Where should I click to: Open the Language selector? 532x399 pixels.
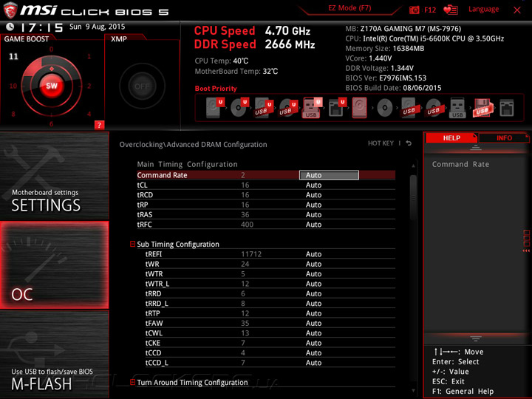click(x=483, y=9)
